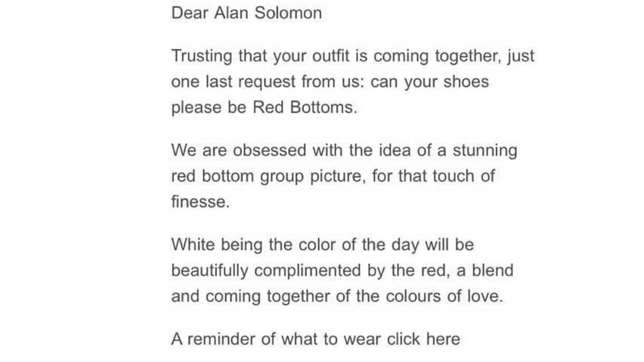Click the phrase "what to wear"

point(331,339)
